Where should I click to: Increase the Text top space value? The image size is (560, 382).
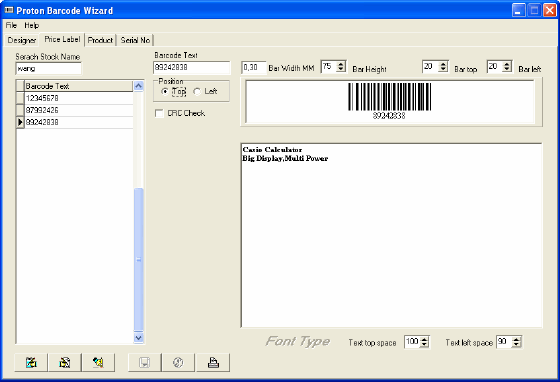[424, 339]
